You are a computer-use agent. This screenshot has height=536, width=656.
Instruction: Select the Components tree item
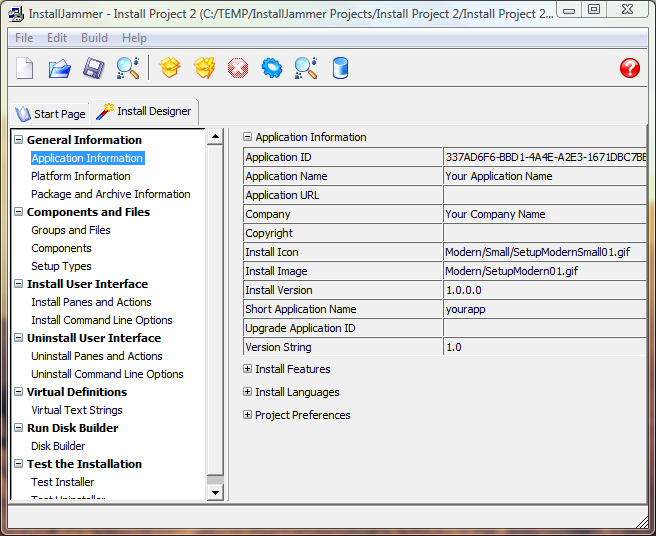click(61, 248)
